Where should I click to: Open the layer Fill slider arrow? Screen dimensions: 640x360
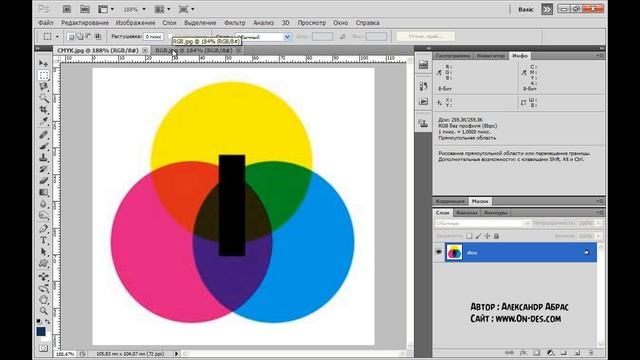coord(599,236)
